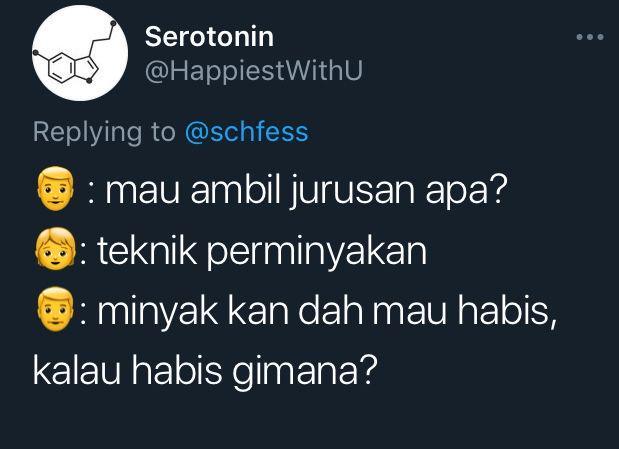The width and height of the screenshot is (619, 449).
Task: Open the three-dot more options menu
Action: pos(590,37)
